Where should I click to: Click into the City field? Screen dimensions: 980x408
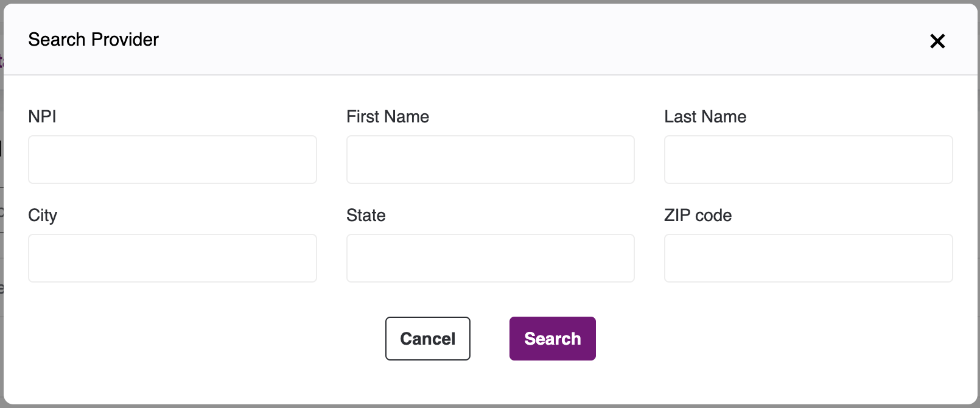pos(172,258)
